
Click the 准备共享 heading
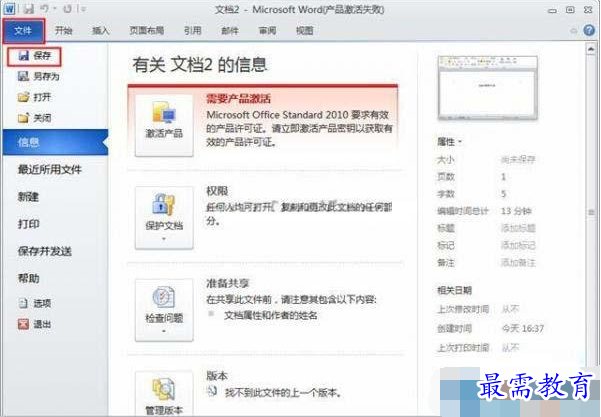[x=228, y=283]
